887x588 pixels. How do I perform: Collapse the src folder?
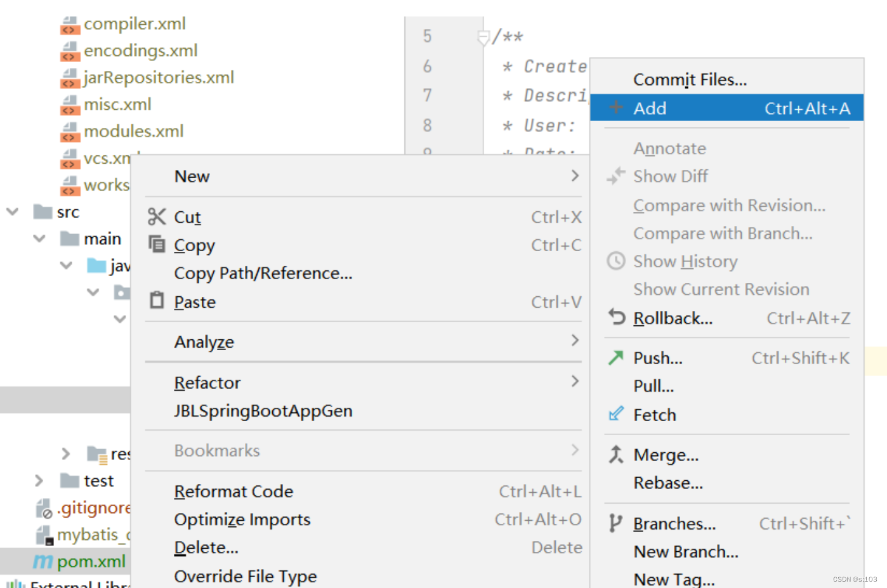[12, 211]
